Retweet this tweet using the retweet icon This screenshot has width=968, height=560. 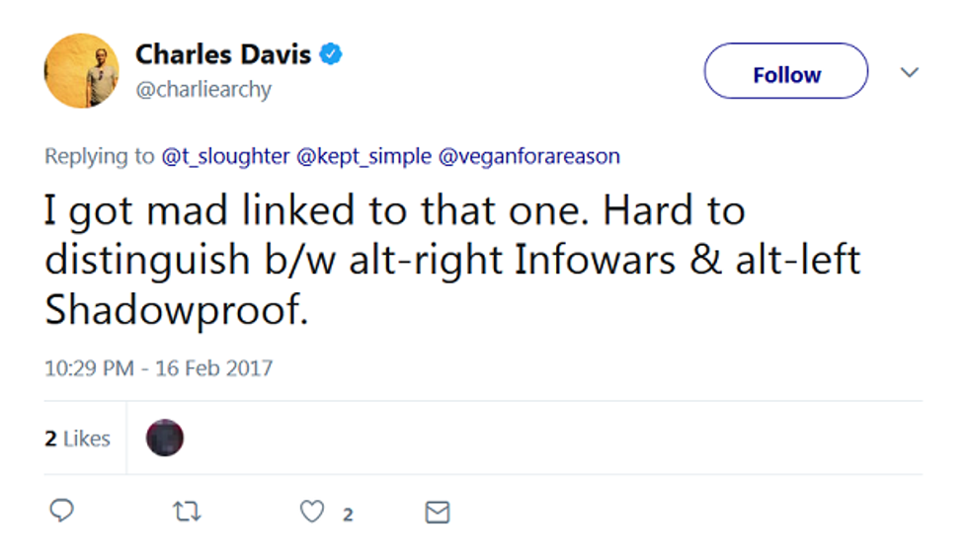[x=187, y=512]
